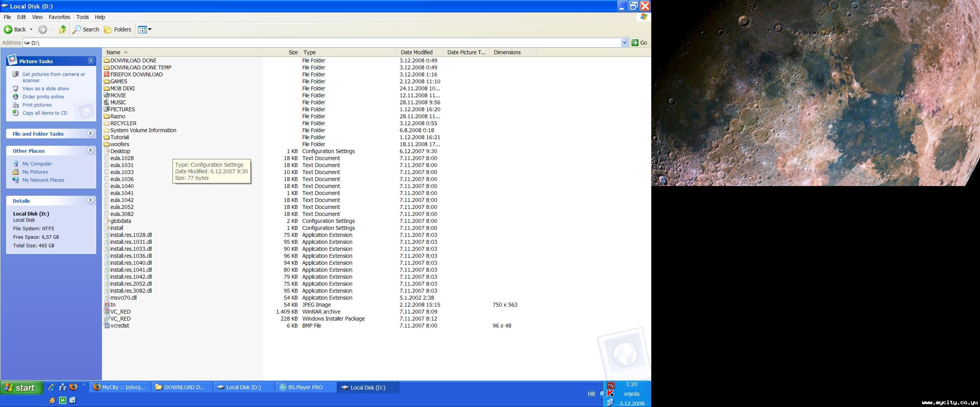Open My Pictures from Other Places
The width and height of the screenshot is (980, 407).
point(35,172)
